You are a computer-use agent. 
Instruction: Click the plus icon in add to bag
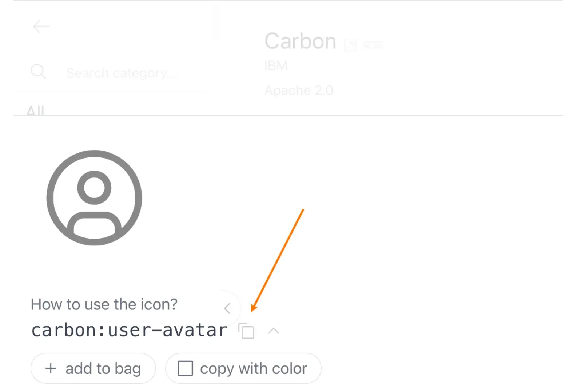point(51,368)
